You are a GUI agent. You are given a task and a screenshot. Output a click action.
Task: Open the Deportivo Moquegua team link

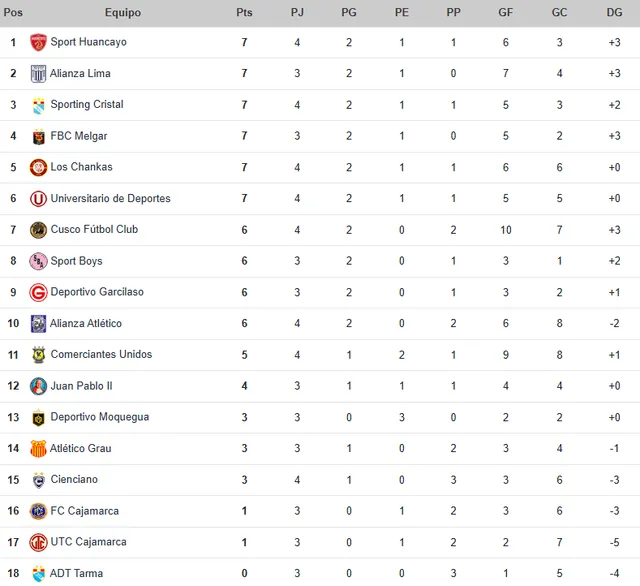point(100,417)
